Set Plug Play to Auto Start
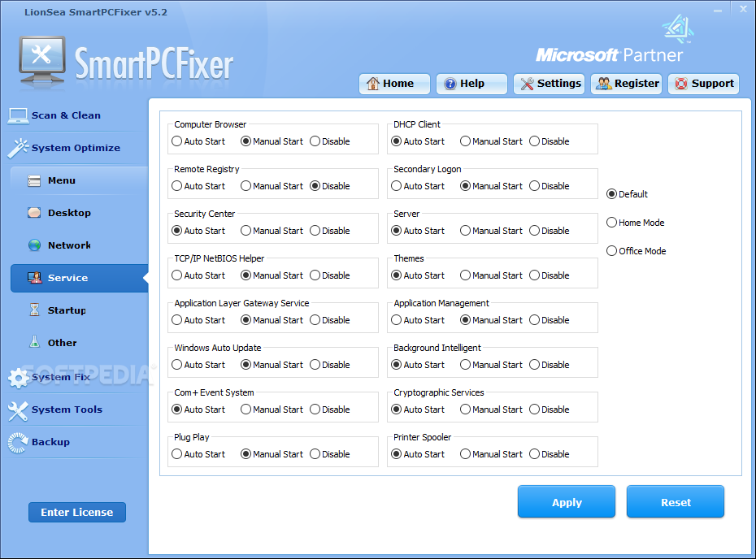This screenshot has width=756, height=559. 177,454
